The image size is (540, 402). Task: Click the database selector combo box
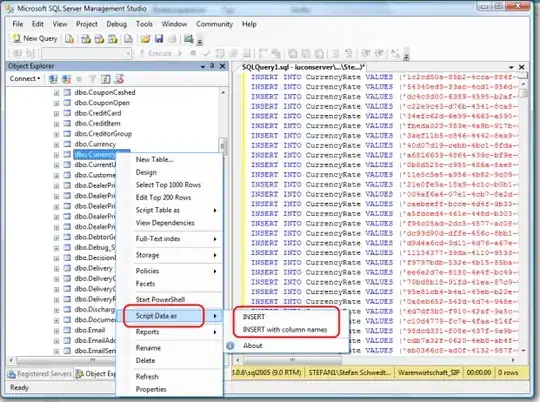[86, 53]
